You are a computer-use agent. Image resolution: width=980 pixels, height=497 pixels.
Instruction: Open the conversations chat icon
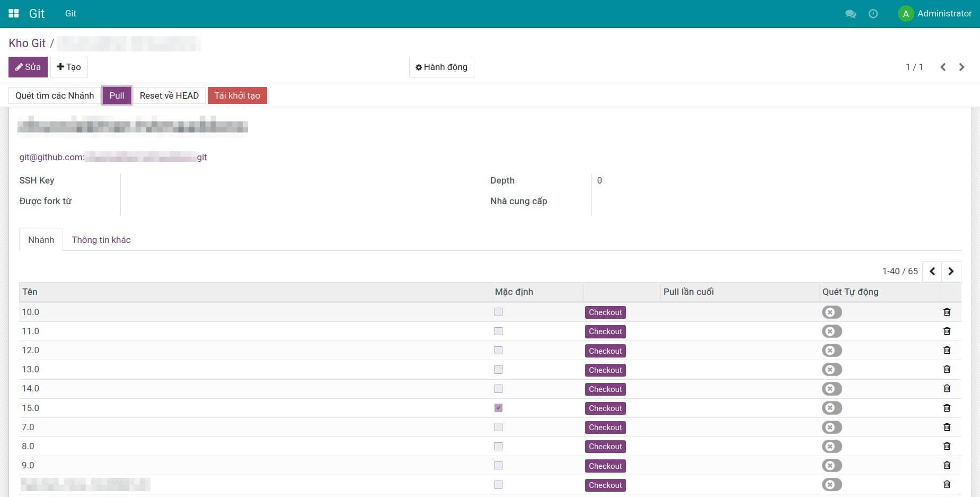point(851,14)
